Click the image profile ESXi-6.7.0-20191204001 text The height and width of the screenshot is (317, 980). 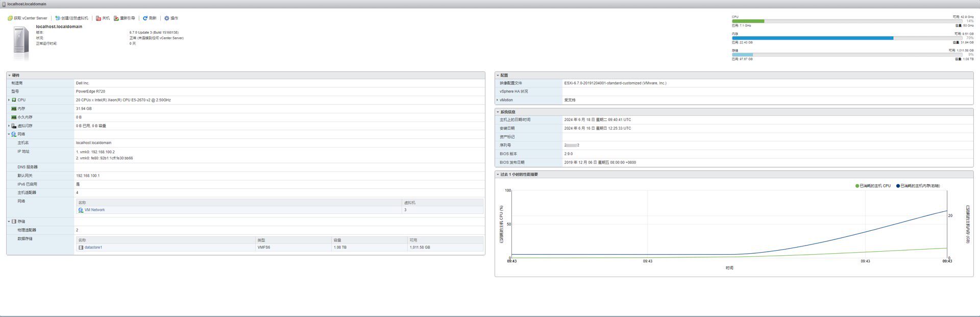(615, 83)
